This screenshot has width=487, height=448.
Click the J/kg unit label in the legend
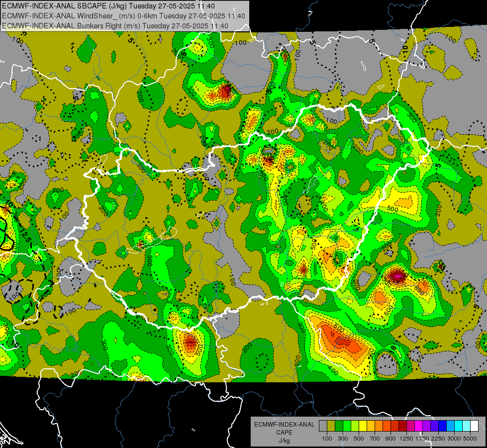tap(284, 441)
